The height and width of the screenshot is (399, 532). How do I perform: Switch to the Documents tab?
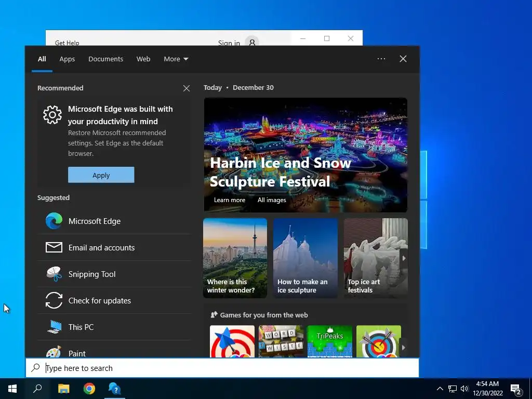click(x=105, y=59)
